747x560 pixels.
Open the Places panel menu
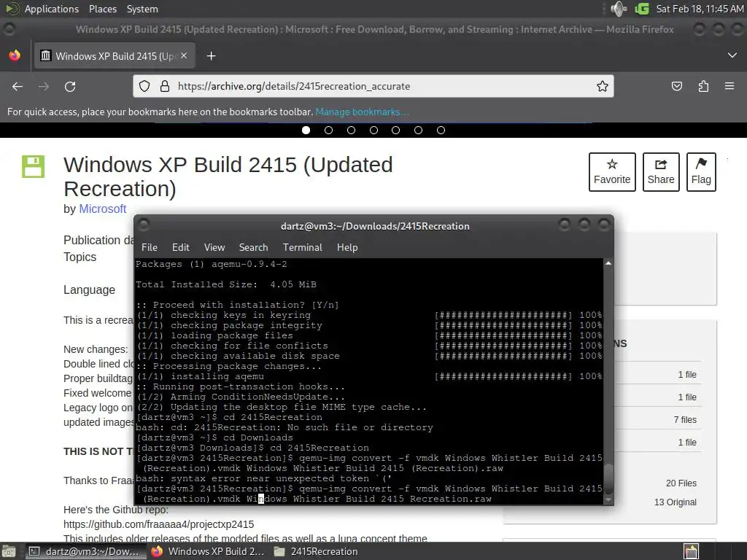tap(102, 9)
